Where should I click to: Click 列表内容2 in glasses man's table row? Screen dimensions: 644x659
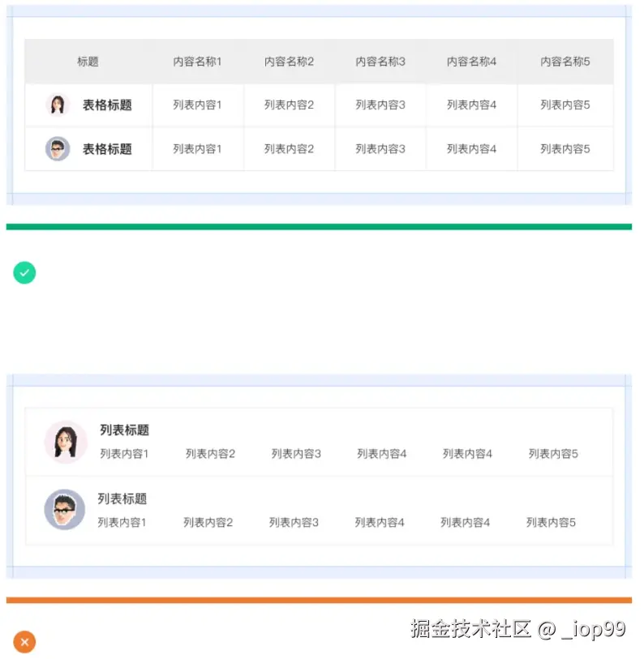[289, 149]
